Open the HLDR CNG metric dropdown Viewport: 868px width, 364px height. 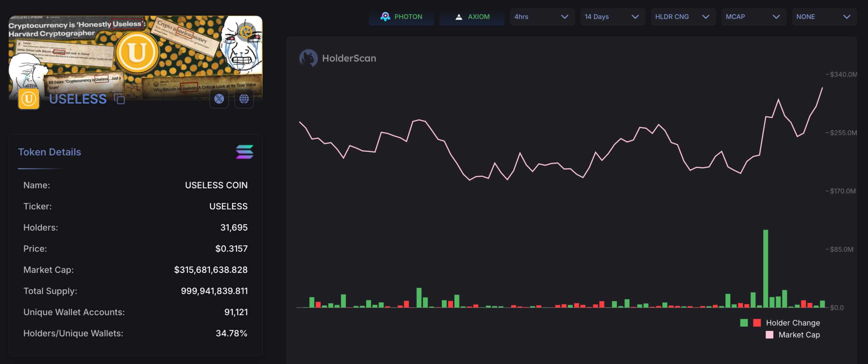pyautogui.click(x=683, y=16)
